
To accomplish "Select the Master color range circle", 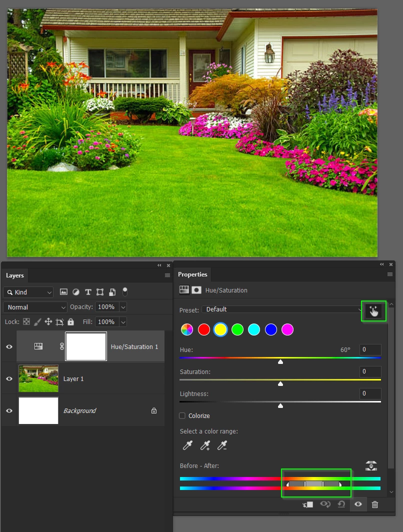I will click(187, 329).
